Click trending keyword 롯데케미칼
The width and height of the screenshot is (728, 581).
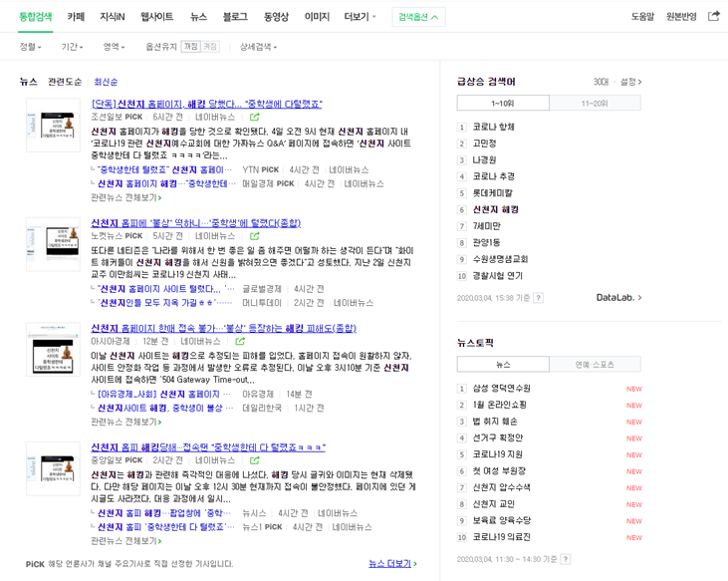(x=492, y=192)
